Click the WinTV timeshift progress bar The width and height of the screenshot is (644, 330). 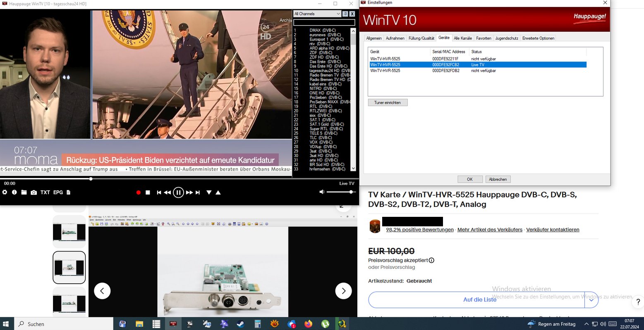(x=180, y=179)
